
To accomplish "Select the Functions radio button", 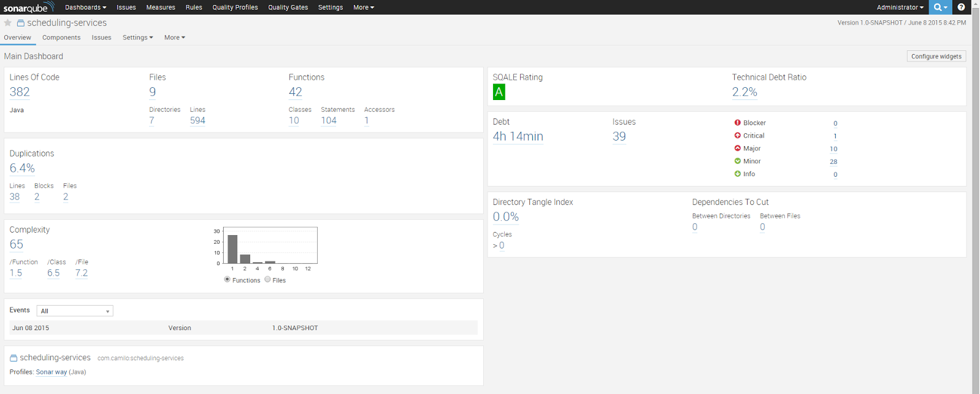I will pos(228,280).
